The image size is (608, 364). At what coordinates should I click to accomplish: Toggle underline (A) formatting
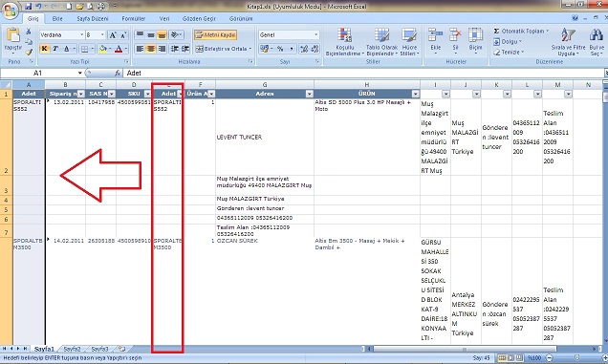(66, 49)
